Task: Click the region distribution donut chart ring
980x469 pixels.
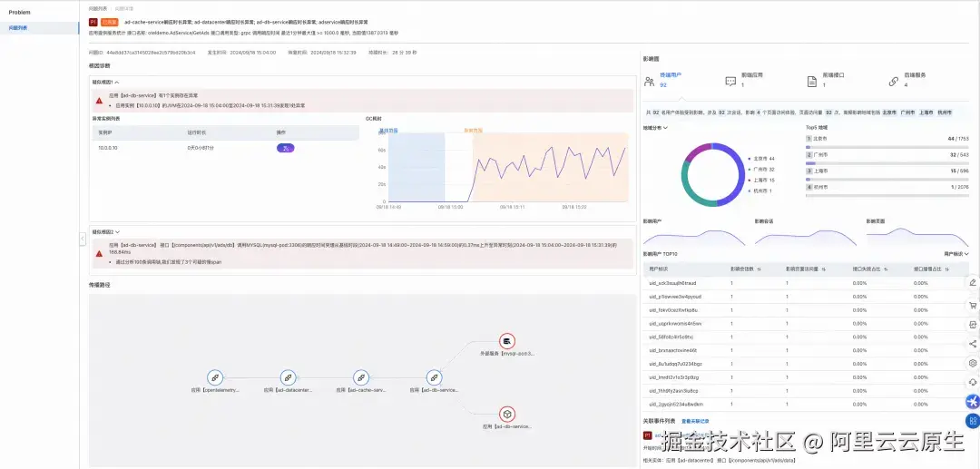Action: [x=712, y=175]
